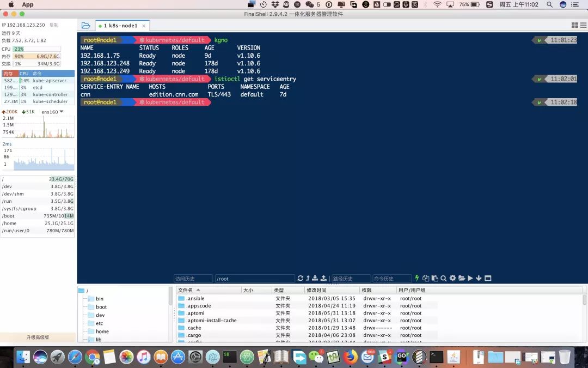Select the .ansible folder row

(308, 299)
